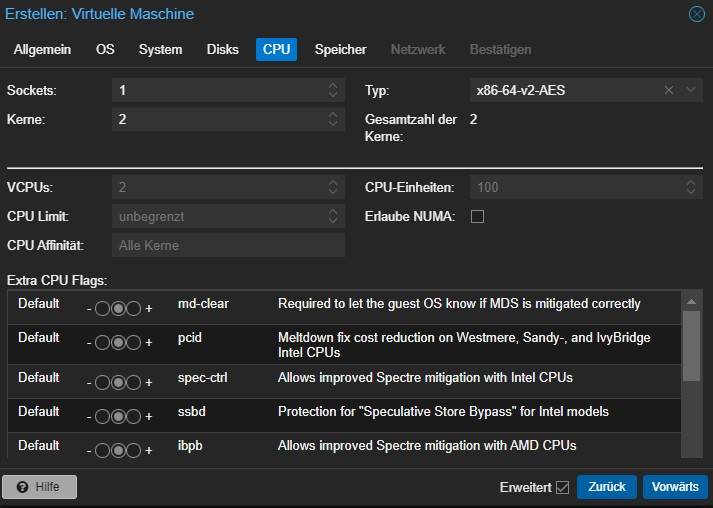The height and width of the screenshot is (508, 713).
Task: Toggle the Erweitert checkbox
Action: point(562,487)
